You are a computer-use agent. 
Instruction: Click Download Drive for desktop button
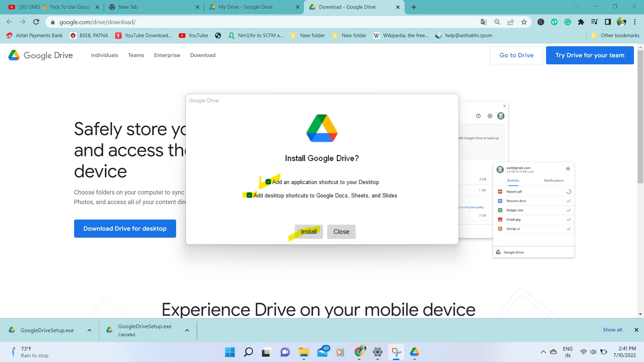(125, 229)
